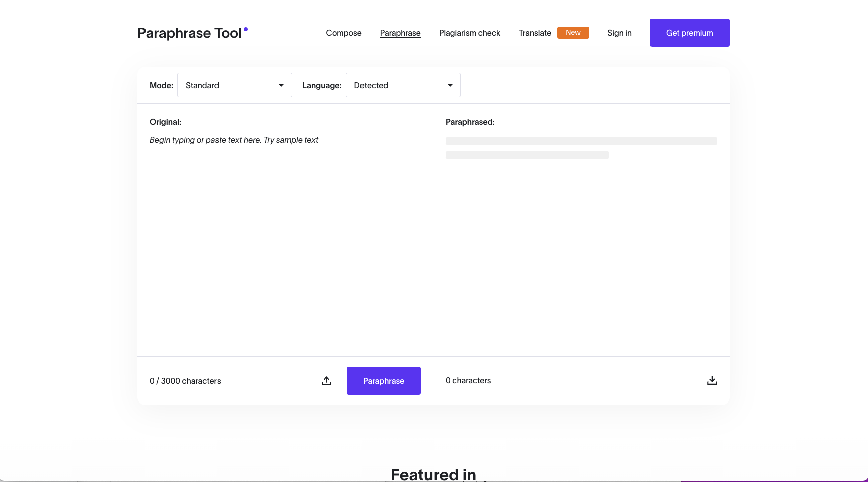Click the orange New badge
The image size is (868, 482).
573,32
